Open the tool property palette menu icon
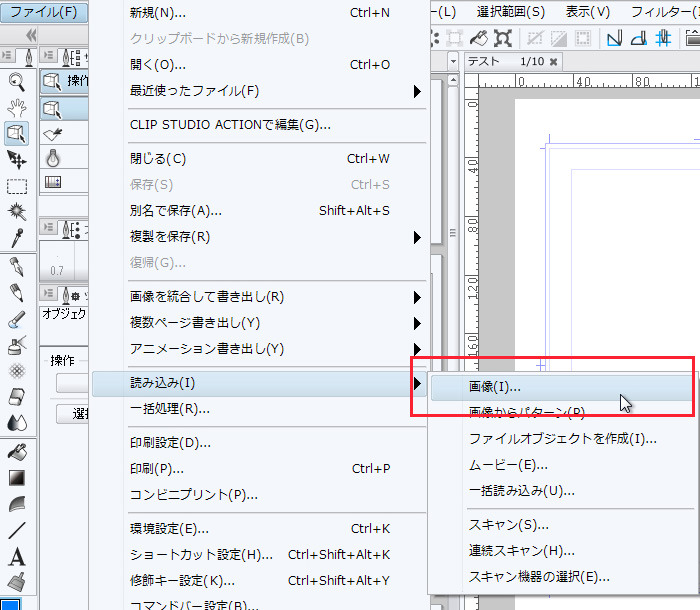The image size is (700, 610). pyautogui.click(x=48, y=293)
